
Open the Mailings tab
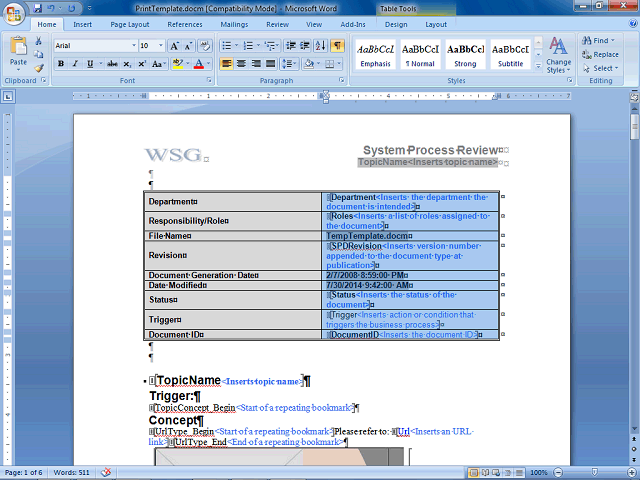tap(234, 24)
